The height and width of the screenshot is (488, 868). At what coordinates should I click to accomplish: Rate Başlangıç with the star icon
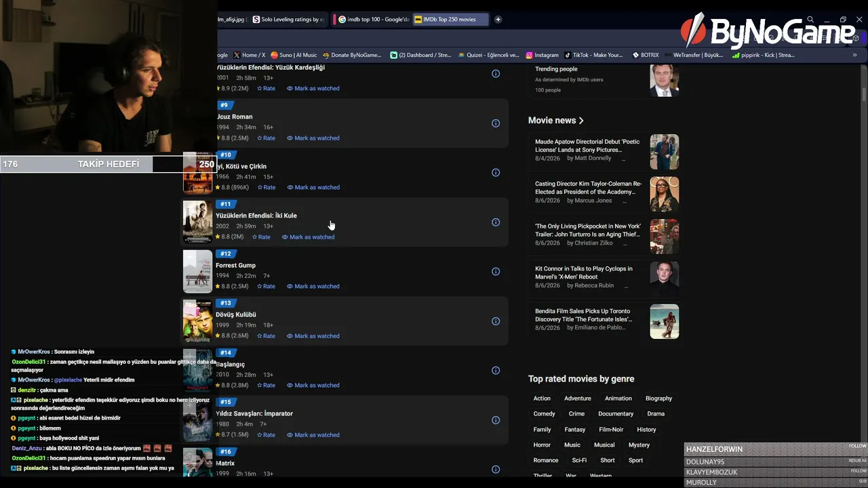[266, 386]
